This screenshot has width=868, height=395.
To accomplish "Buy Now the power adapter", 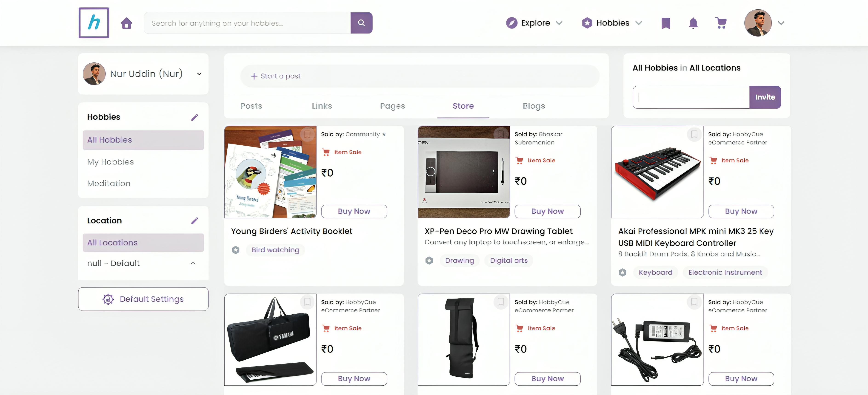I will point(741,378).
